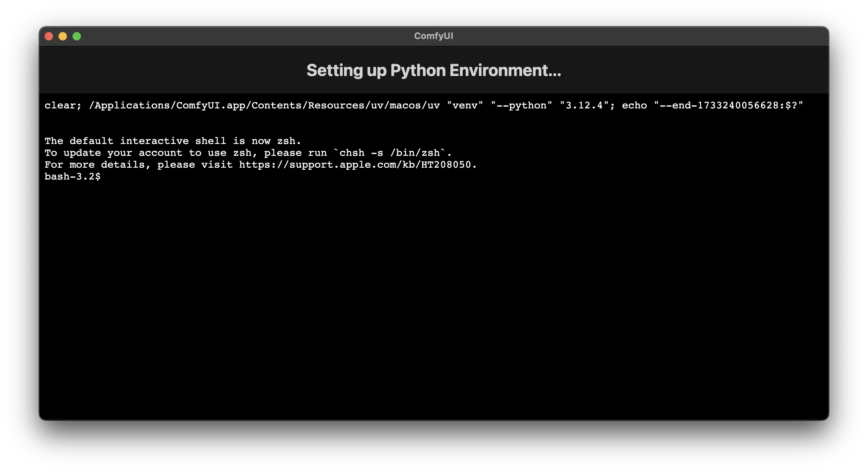Click the empty terminal area below the prompt
Image resolution: width=868 pixels, height=472 pixels.
[434, 296]
